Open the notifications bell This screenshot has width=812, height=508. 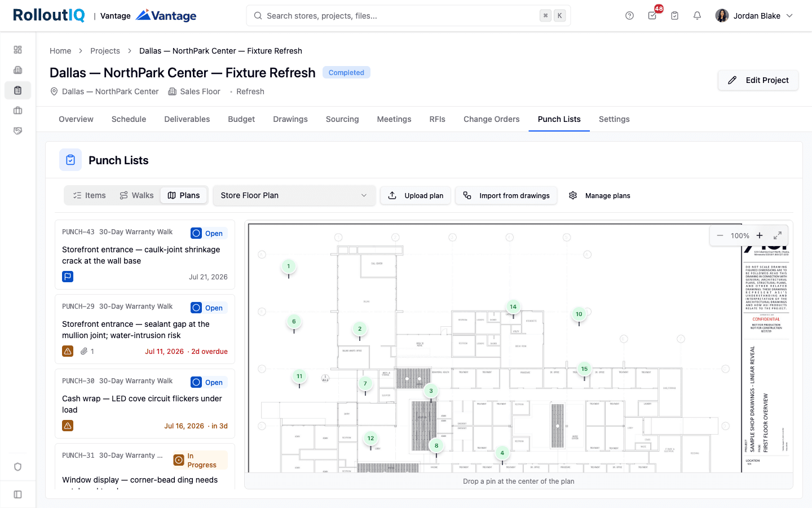(x=698, y=16)
